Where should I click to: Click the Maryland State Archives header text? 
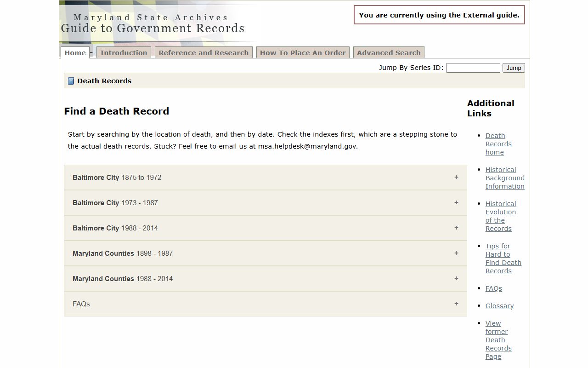coord(151,17)
